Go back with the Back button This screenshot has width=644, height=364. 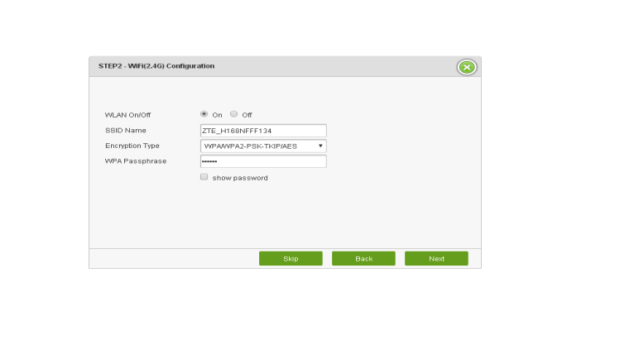pos(363,259)
